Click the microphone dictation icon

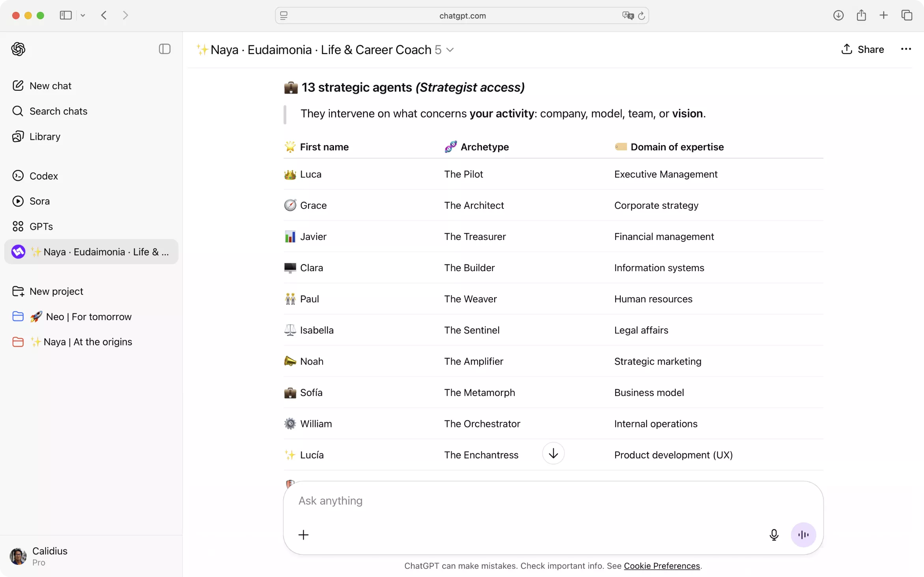(774, 535)
